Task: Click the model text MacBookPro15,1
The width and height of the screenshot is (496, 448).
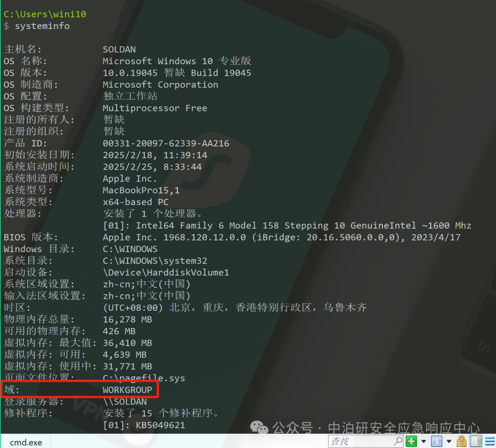Action: pos(141,190)
